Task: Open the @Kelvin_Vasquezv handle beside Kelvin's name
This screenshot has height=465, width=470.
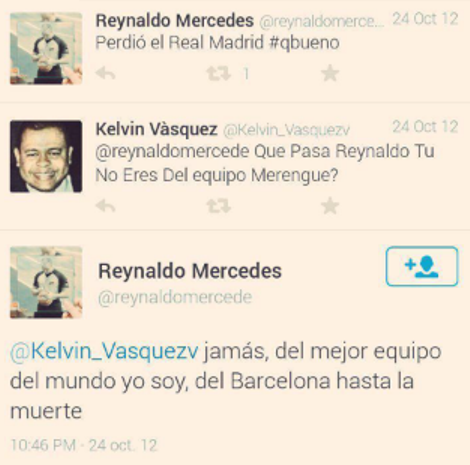Action: [286, 130]
